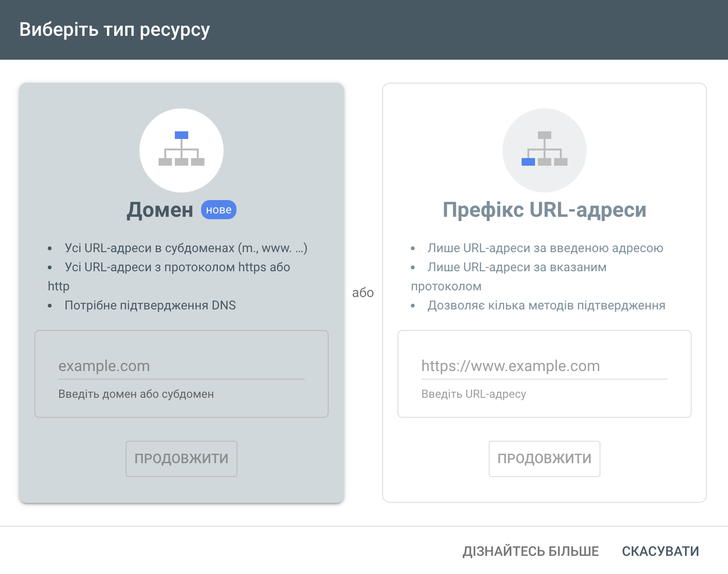The width and height of the screenshot is (728, 574).
Task: Click СКАСУВАТИ to cancel the dialog
Action: 660,552
